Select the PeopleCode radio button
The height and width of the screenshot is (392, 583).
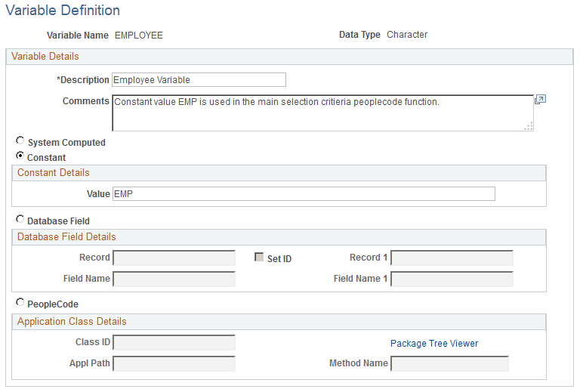(x=20, y=302)
